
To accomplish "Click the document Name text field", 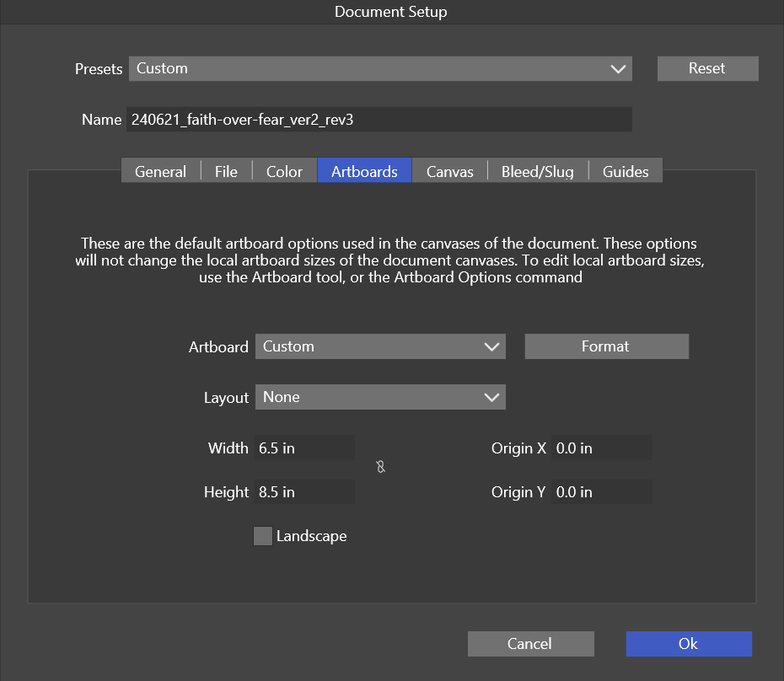I will coord(379,120).
